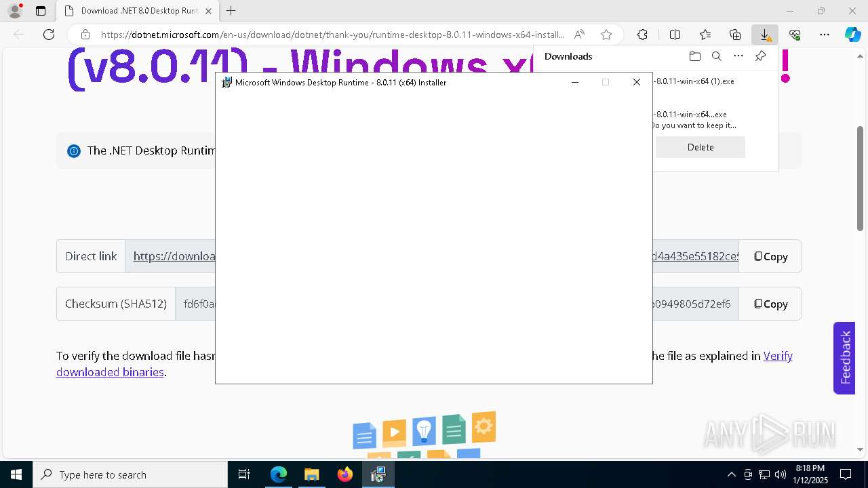Click the taskbar search box
Viewport: 868px width, 488px height.
point(130,474)
